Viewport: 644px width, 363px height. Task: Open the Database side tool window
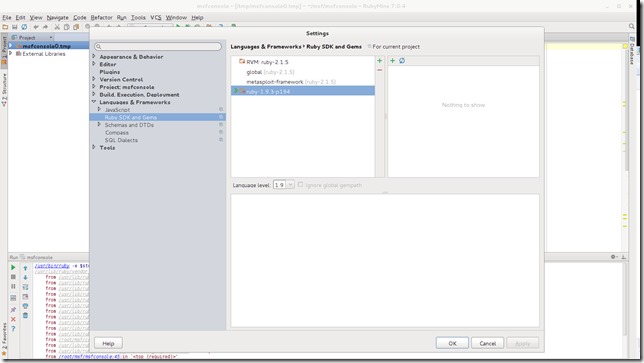(632, 51)
